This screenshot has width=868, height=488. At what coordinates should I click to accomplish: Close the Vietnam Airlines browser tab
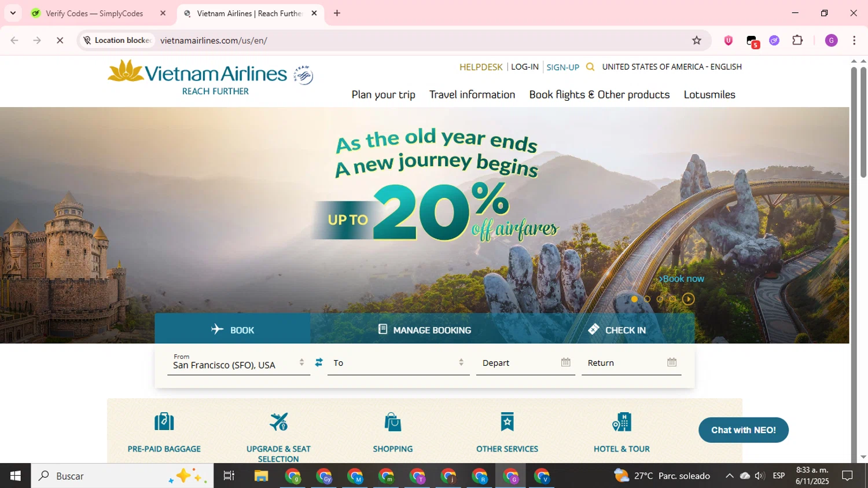pyautogui.click(x=314, y=13)
